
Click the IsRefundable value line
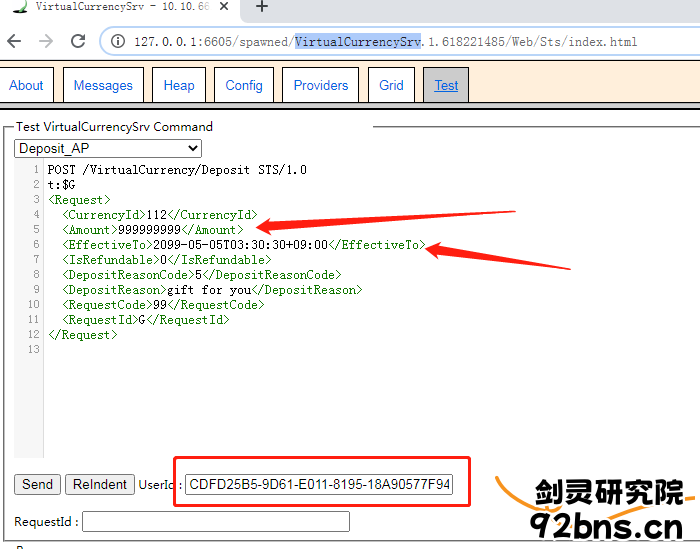pos(167,260)
